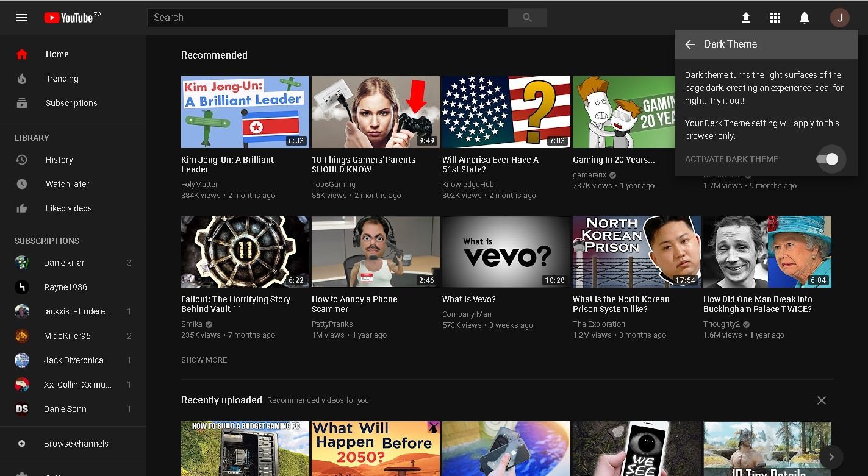Viewport: 868px width, 476px height.
Task: Select Home in the sidebar
Action: coord(73,54)
